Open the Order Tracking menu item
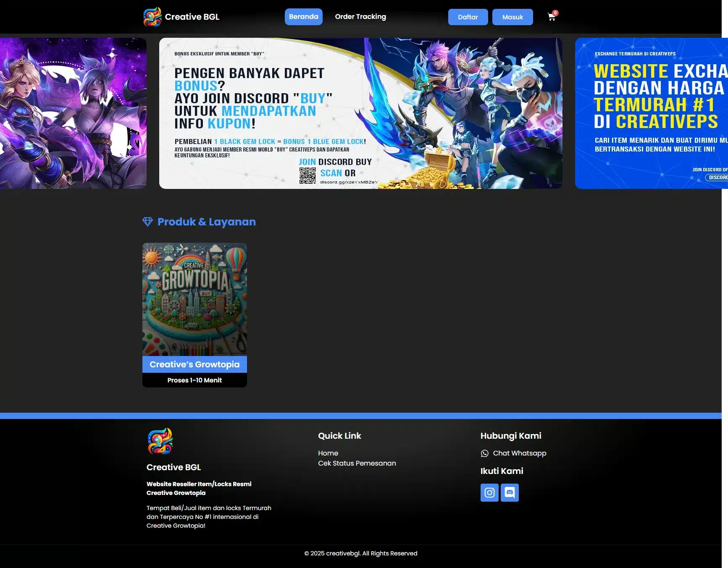The width and height of the screenshot is (728, 568). 360,17
